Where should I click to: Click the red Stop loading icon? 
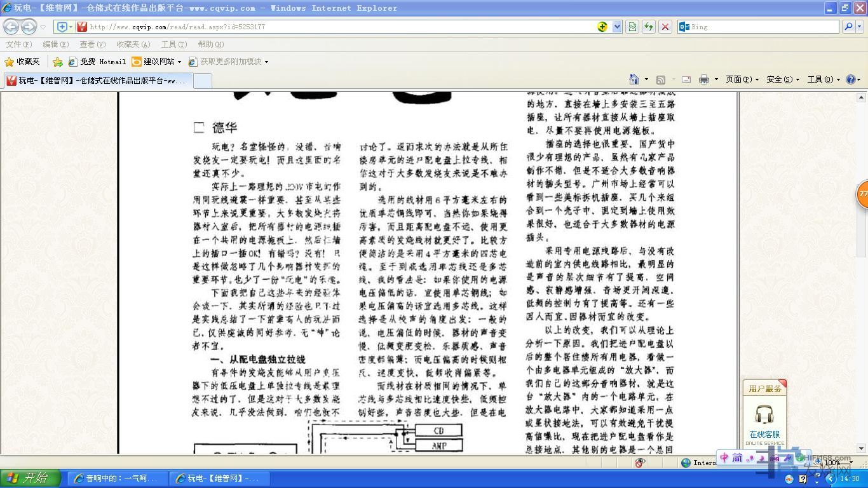pos(665,27)
